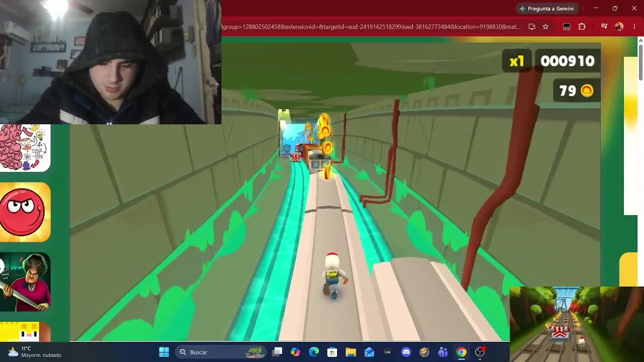Open Discord from the taskbar

[406, 352]
